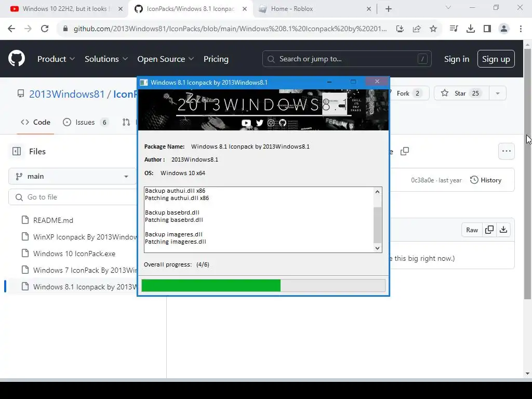Collapse the Files tree panel icon
Screen dimensions: 532x399
point(17,151)
